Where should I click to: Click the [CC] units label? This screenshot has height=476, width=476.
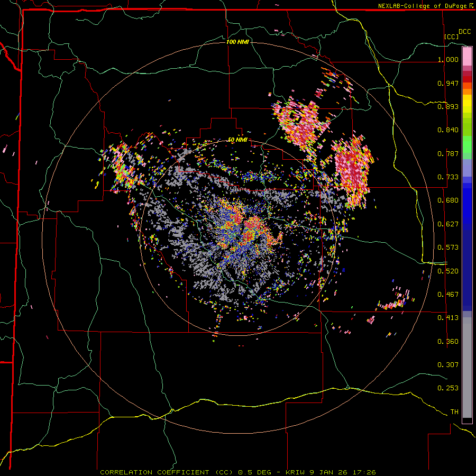[x=452, y=36]
